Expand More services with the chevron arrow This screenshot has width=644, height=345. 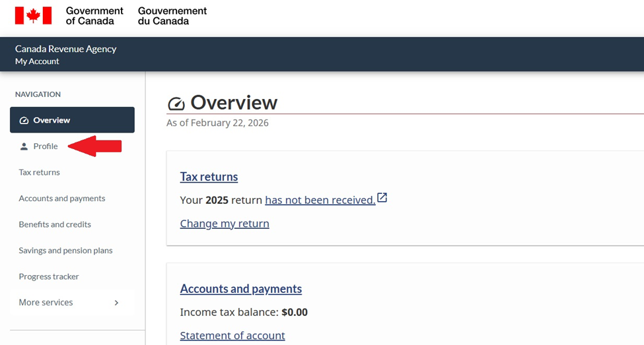click(x=116, y=303)
